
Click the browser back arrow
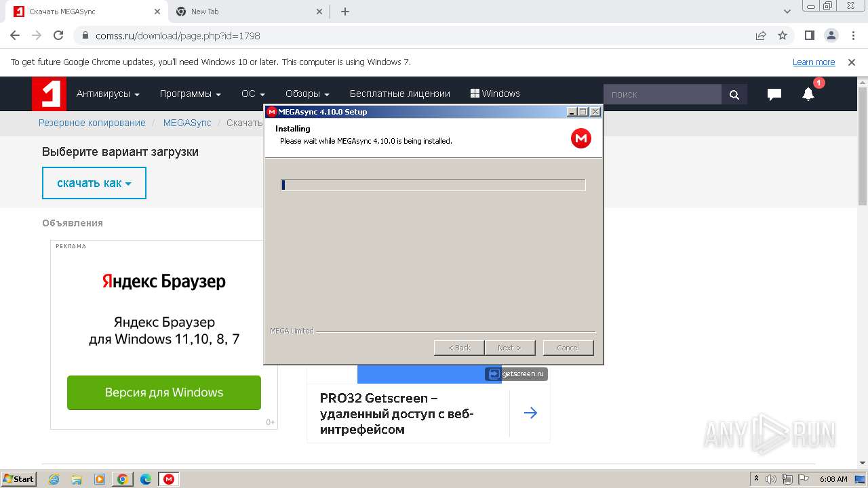pos(15,35)
